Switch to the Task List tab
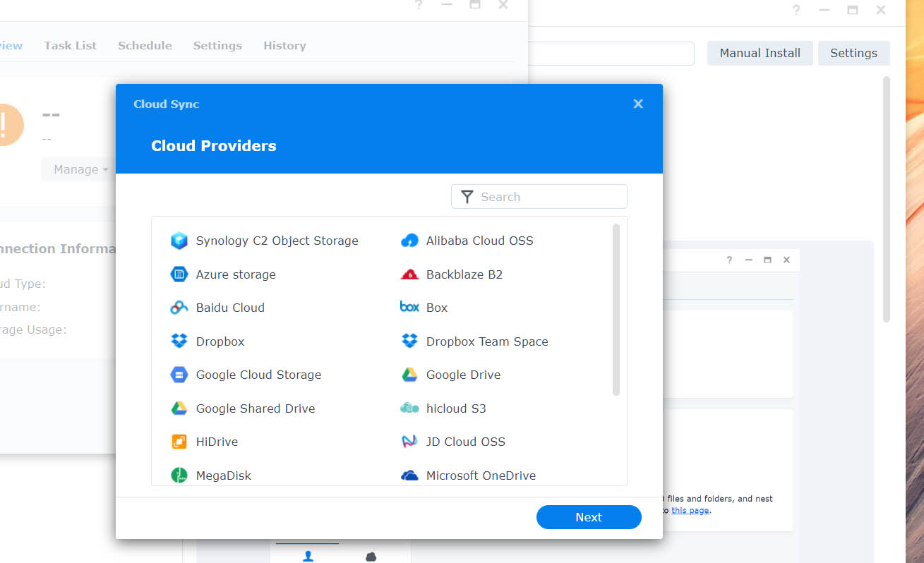 70,45
